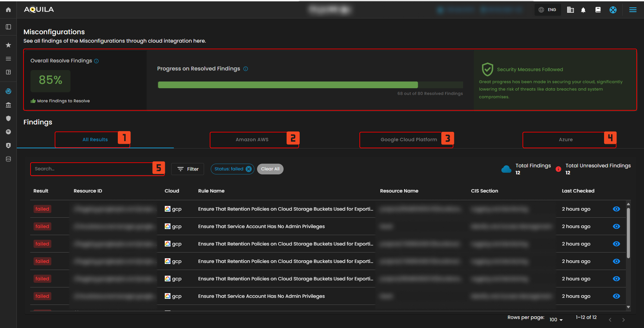Open the hamburger menu at top right

point(633,10)
